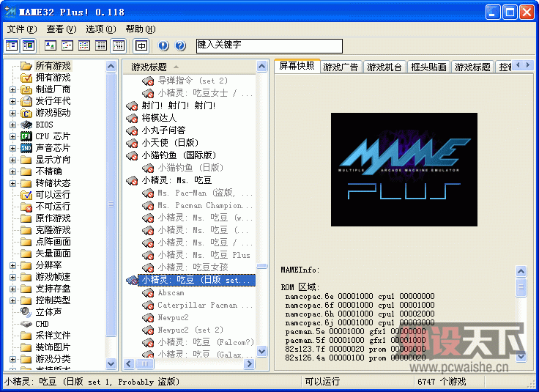The image size is (539, 392).
Task: Click icon beside 射门! 射门! 射门!
Action: (132, 106)
